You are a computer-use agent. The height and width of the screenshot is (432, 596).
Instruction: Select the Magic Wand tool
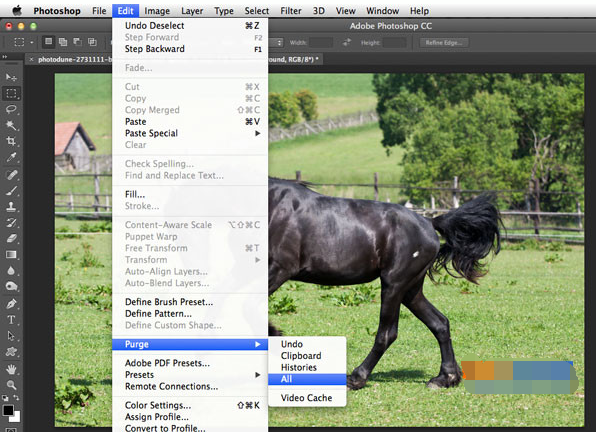point(11,125)
